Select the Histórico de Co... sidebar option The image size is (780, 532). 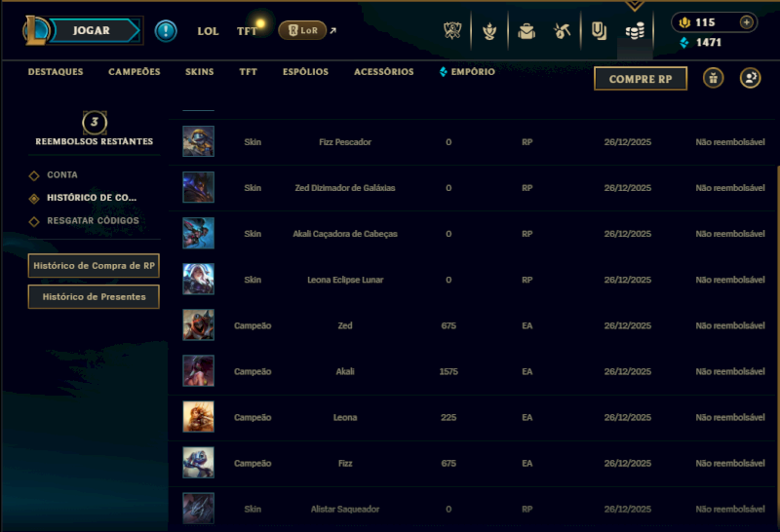tap(92, 198)
